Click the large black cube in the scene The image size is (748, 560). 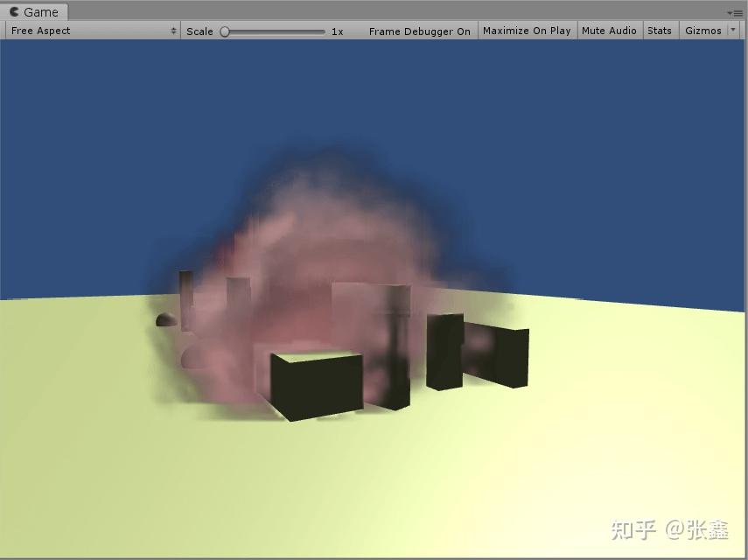(315, 385)
